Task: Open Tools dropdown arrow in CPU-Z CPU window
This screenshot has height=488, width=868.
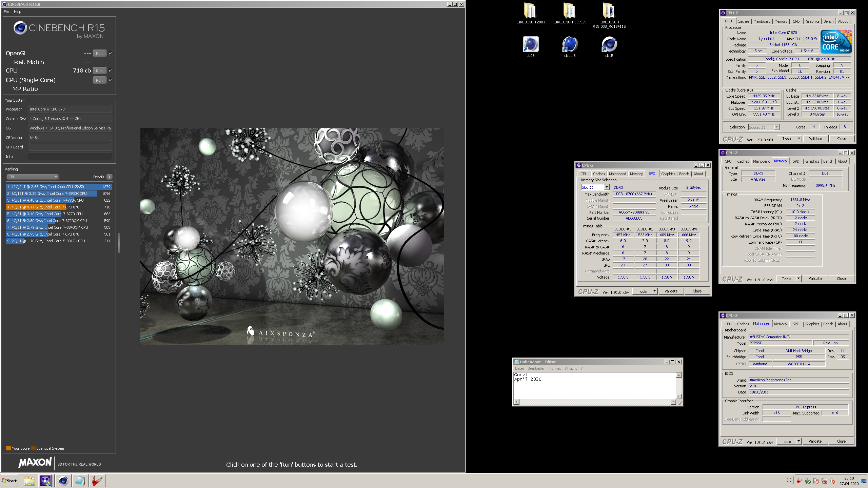Action: point(799,139)
